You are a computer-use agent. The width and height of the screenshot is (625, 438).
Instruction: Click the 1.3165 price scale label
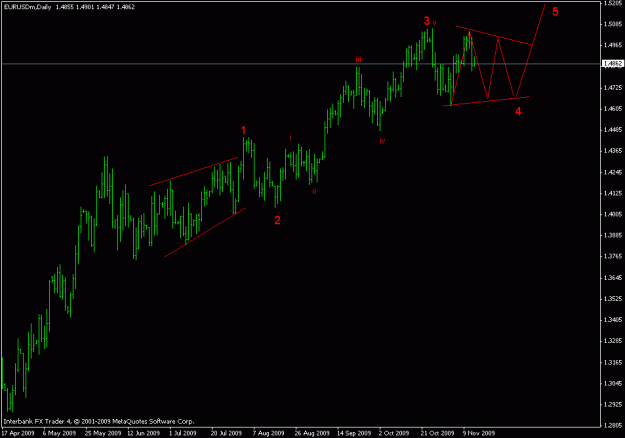tap(613, 362)
